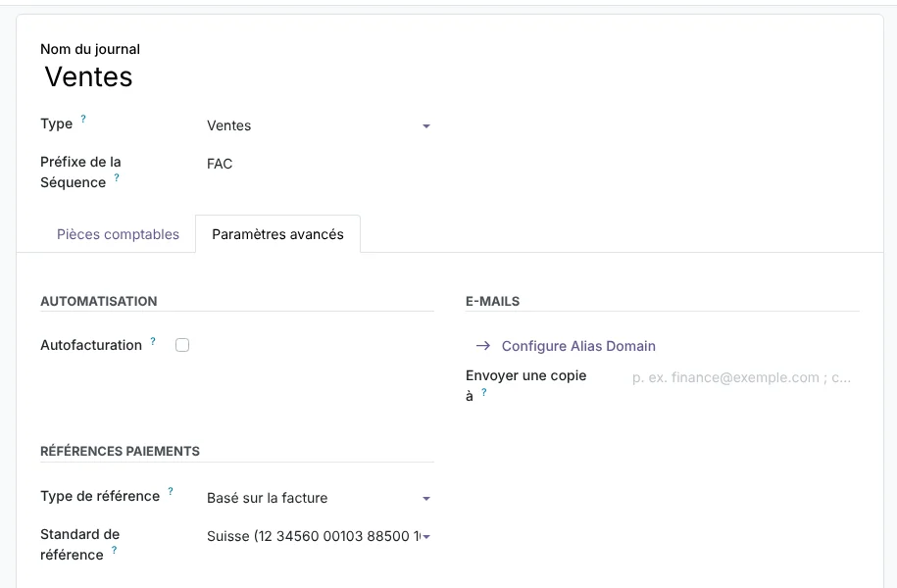
Task: Click the help icon beside Préfixe de la Séquence
Action: (117, 178)
